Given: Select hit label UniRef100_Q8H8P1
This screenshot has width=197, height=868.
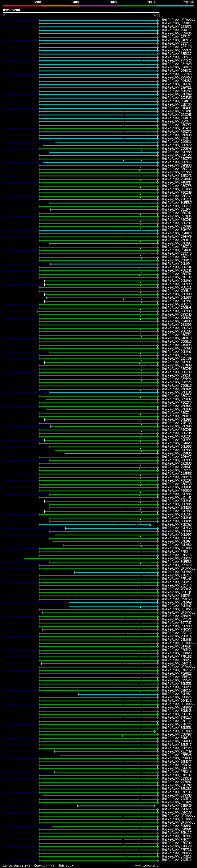Looking at the screenshot, I should click(176, 616).
